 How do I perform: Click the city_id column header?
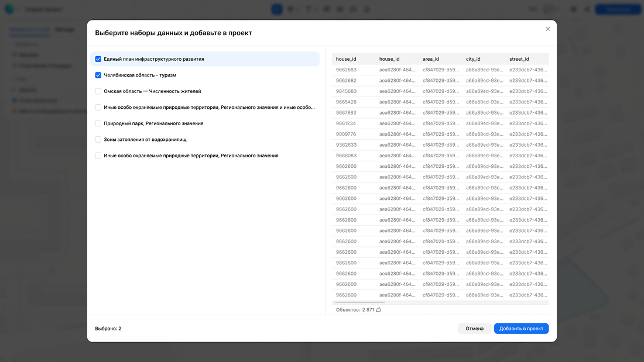coord(473,59)
